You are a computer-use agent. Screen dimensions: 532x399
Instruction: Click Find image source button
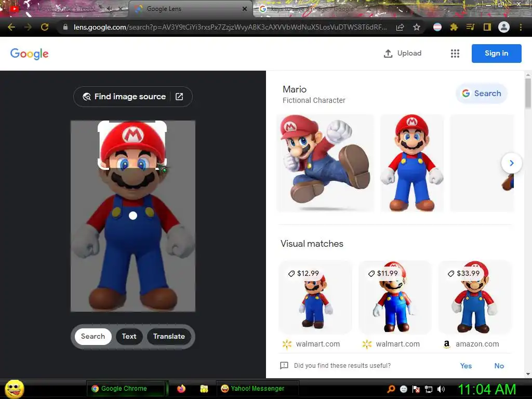(132, 97)
